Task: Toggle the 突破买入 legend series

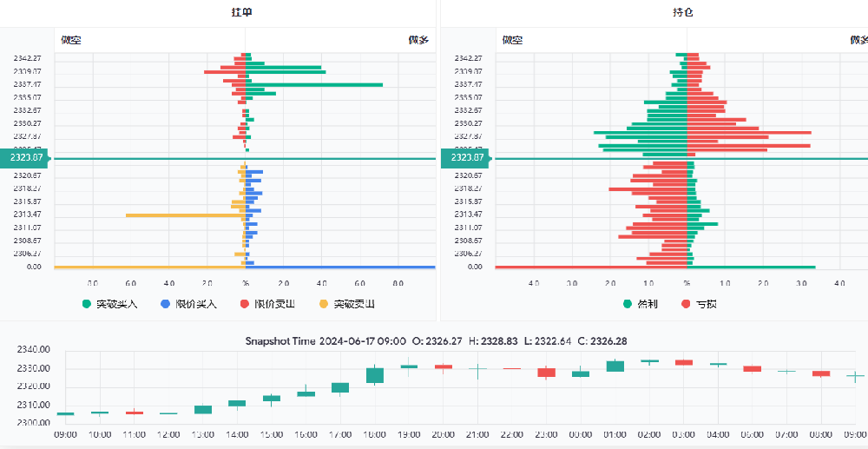Action: pos(109,304)
